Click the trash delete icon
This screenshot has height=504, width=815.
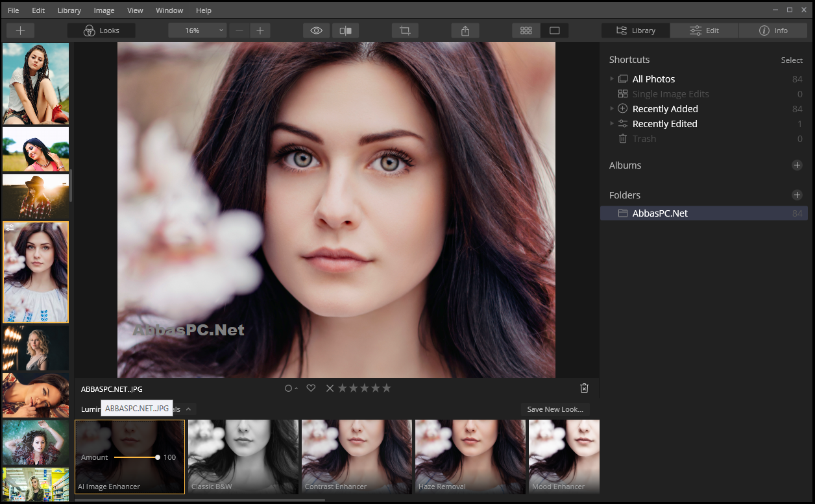584,388
